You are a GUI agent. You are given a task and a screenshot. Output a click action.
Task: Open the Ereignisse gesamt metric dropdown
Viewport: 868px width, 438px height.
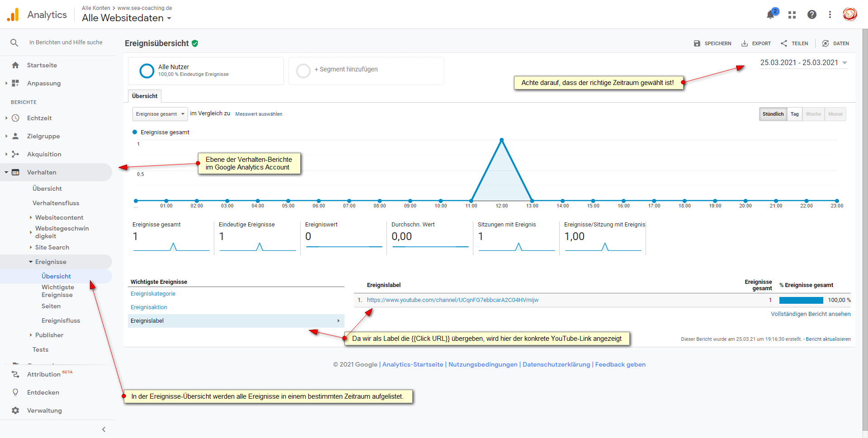pos(160,114)
